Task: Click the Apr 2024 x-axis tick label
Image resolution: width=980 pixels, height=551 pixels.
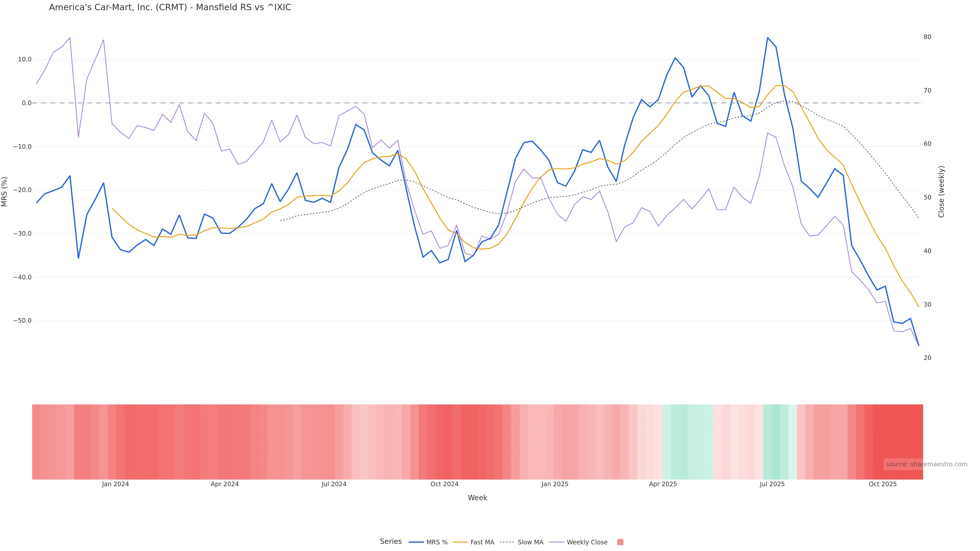Action: click(x=225, y=484)
